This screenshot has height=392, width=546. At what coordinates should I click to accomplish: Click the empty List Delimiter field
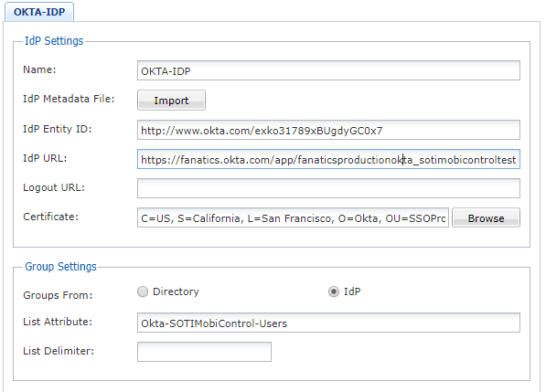click(204, 352)
